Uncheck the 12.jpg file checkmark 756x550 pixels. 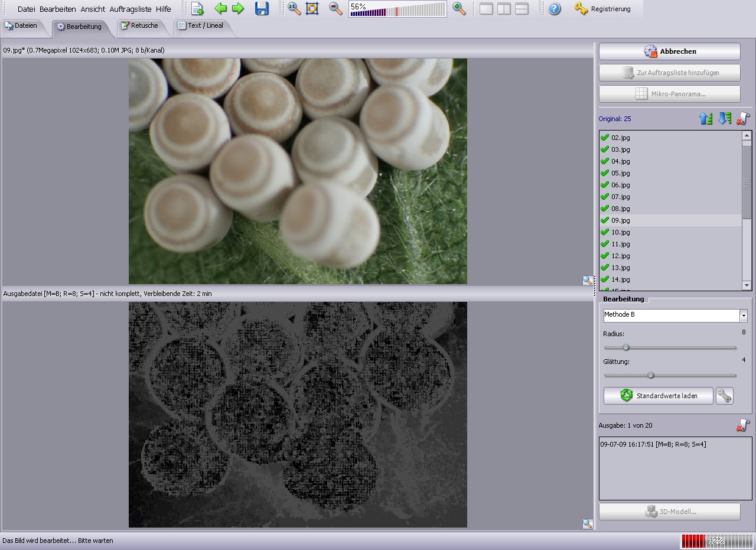605,256
